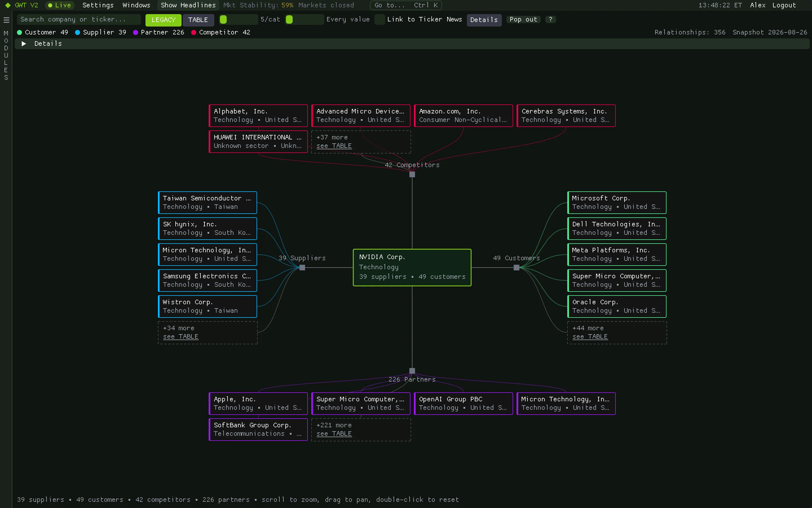The width and height of the screenshot is (812, 508).
Task: Adjust the 5/cat slider
Action: (238, 19)
